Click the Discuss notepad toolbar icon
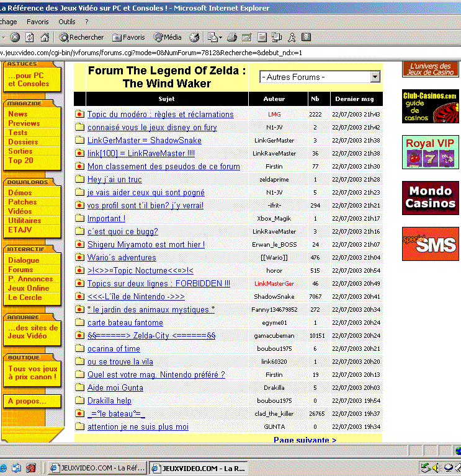Screen dimensions: 461x476 click(262, 37)
